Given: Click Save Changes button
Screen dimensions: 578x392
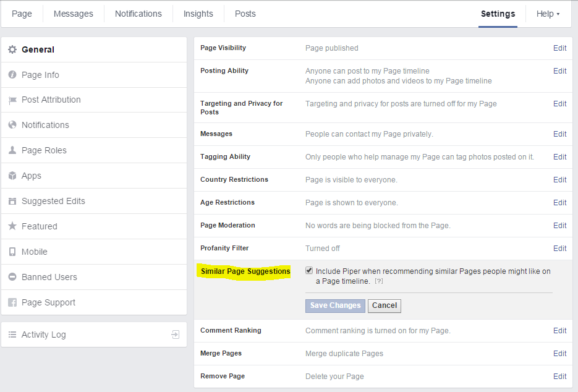Looking at the screenshot, I should tap(335, 305).
